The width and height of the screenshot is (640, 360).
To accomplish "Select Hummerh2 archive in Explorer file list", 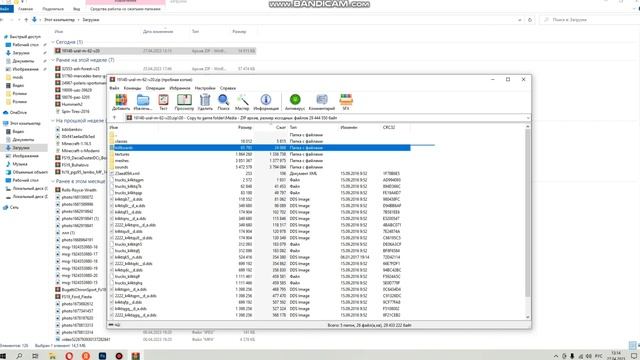I will click(x=72, y=104).
